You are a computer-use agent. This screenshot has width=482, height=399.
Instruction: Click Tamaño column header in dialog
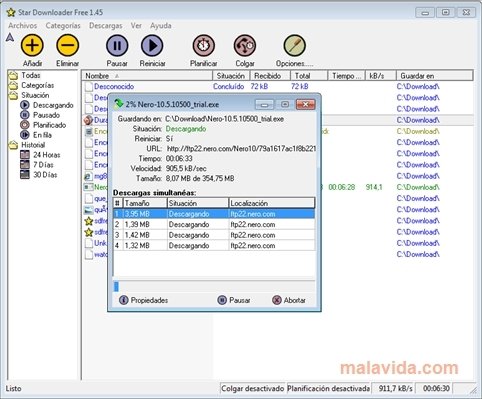(x=145, y=203)
